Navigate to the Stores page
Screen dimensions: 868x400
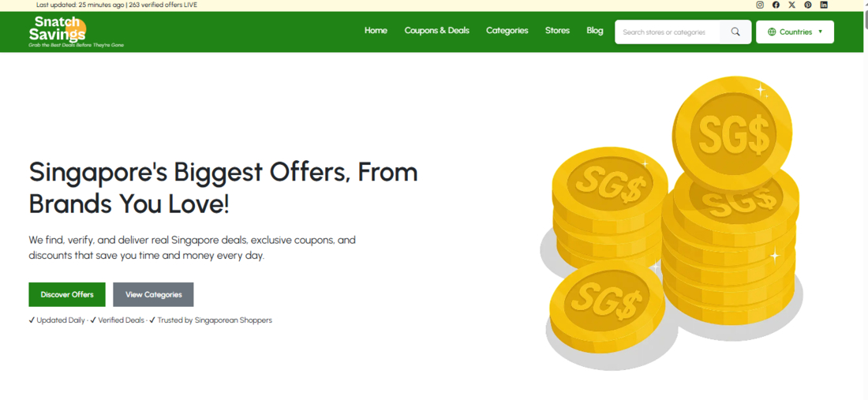click(x=557, y=31)
